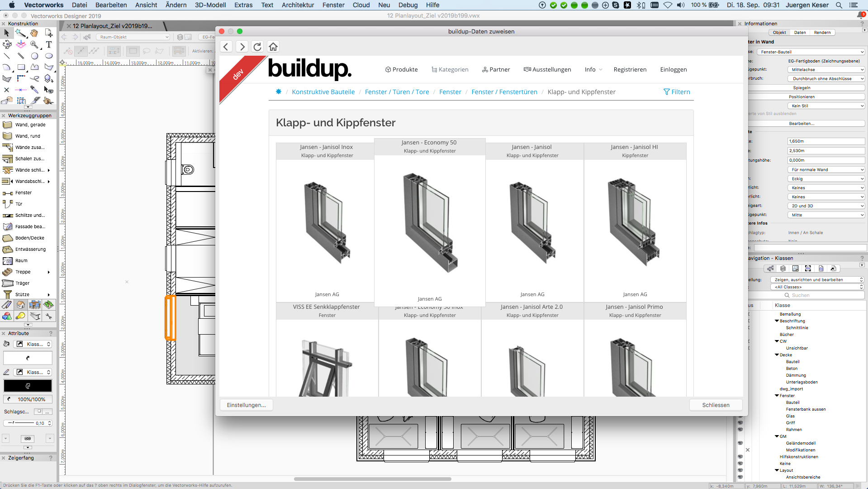Open the building shell tool set
The image size is (868, 489).
[x=21, y=305]
